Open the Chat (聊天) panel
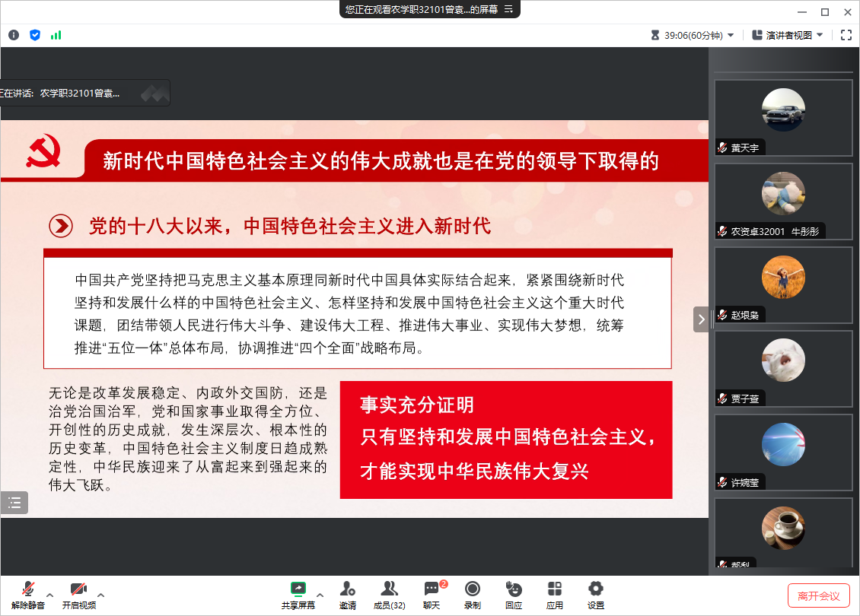 point(432,595)
